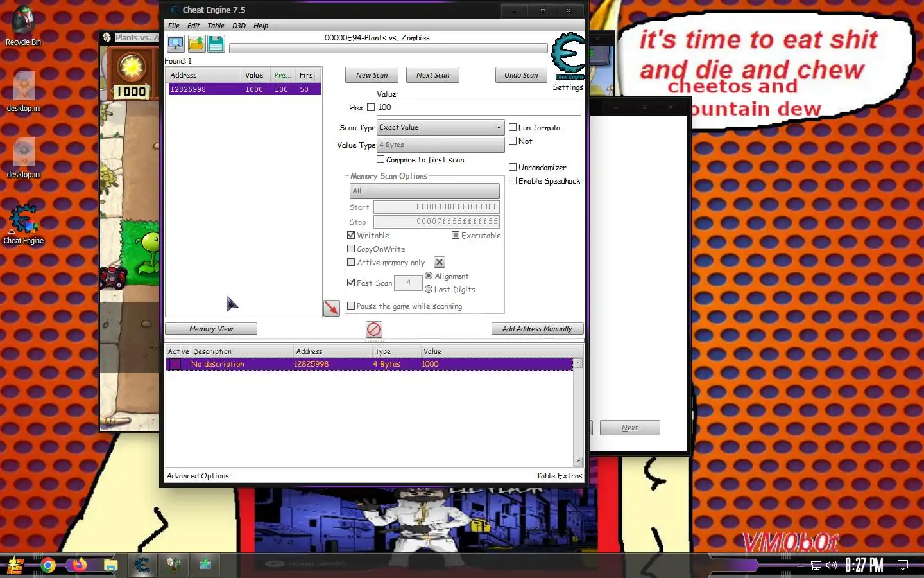Click the Cheat Engine title bar icon
Screen dimensions: 924x578
tap(175, 10)
